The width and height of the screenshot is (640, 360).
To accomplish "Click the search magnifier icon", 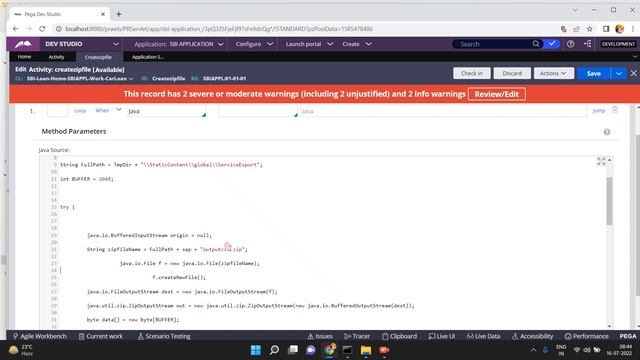I will 536,44.
